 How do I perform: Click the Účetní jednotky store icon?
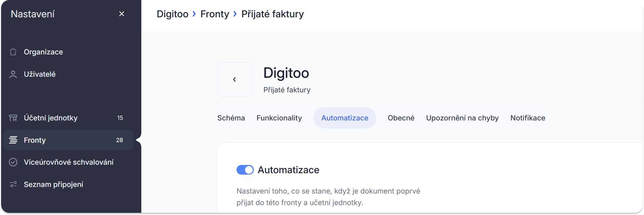click(x=13, y=118)
